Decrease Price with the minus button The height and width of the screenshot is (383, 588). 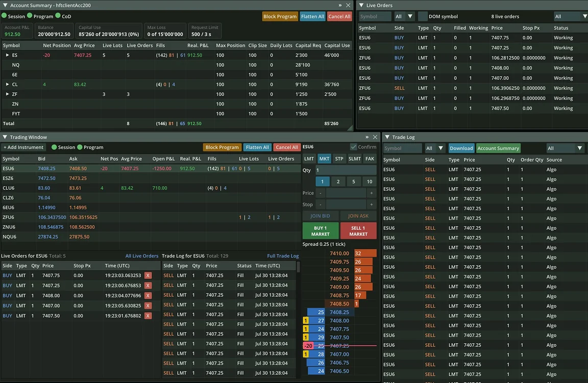tap(320, 193)
